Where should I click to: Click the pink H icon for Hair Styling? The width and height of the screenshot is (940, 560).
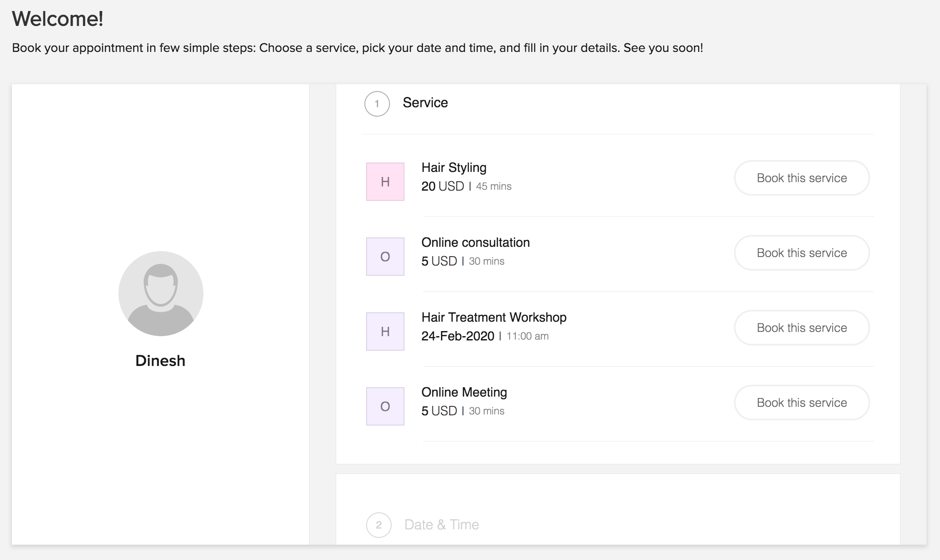[385, 182]
